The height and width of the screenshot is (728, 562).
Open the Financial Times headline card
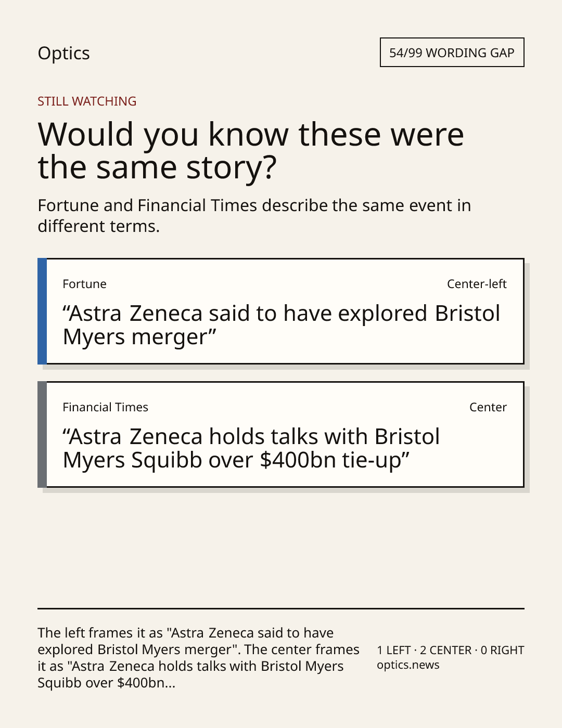click(x=281, y=434)
